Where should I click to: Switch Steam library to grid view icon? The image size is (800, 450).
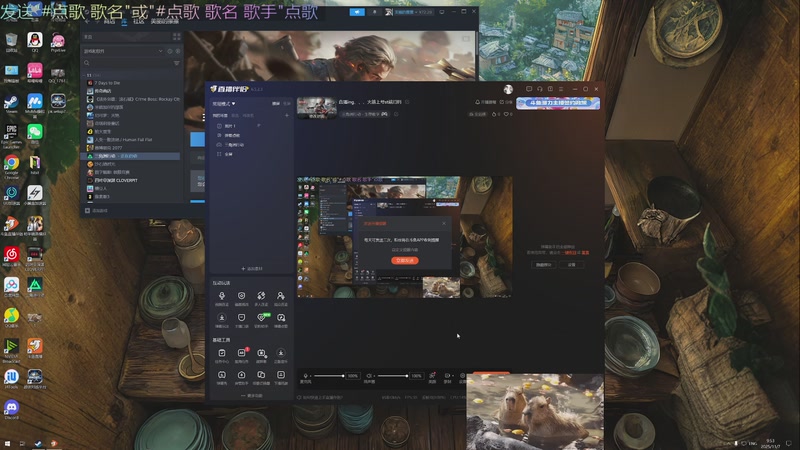click(x=177, y=37)
